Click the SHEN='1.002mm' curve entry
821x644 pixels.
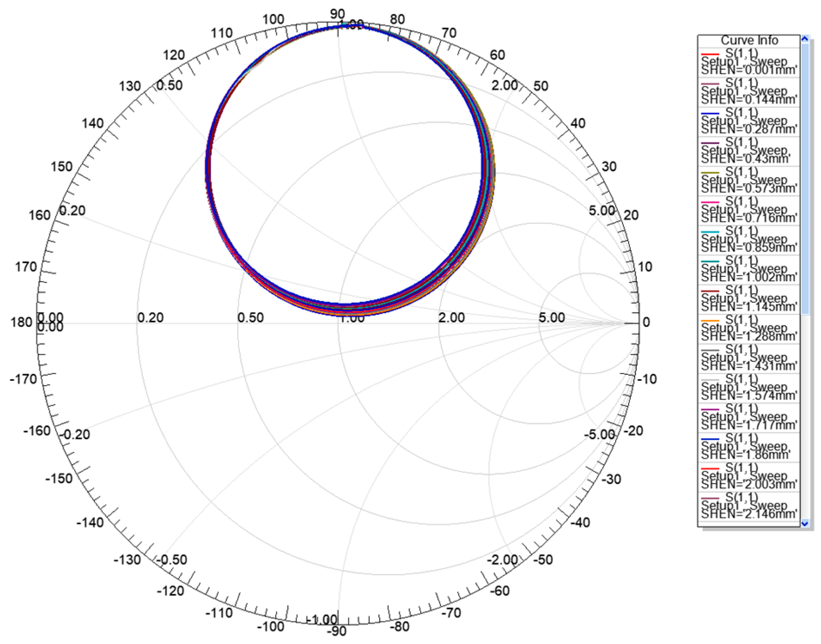click(x=749, y=269)
